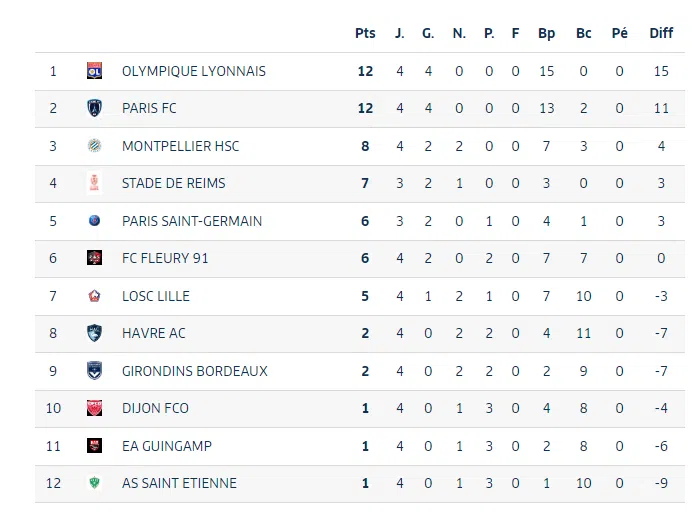
Task: Click the Paris Saint-Germain crest
Action: coord(94,221)
